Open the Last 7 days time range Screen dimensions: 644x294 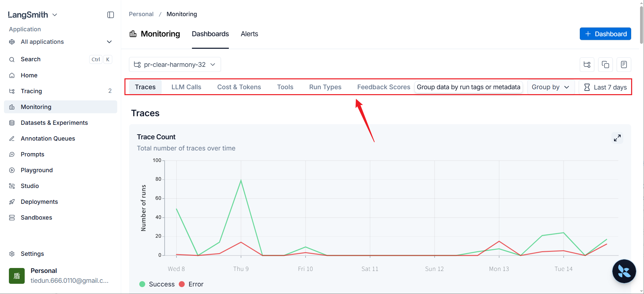tap(605, 87)
